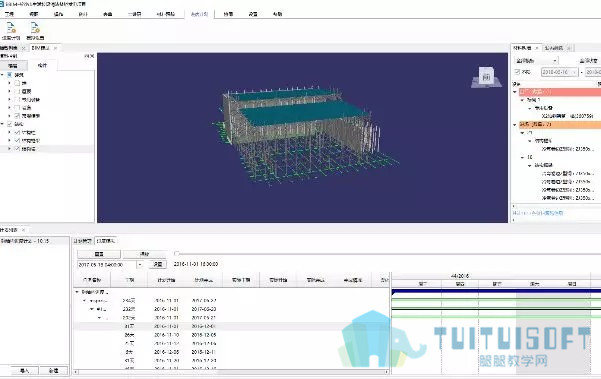
Task: Close the bottom schedule panel tab
Action: 23,230
